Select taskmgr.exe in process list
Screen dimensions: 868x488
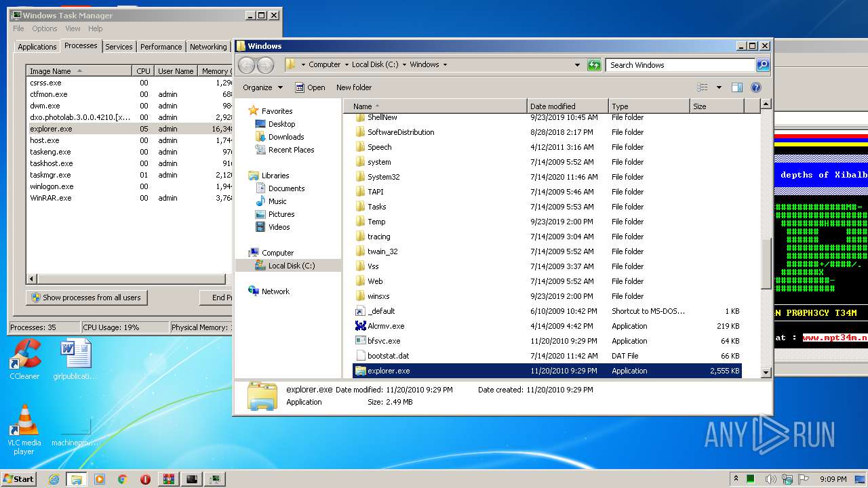click(130, 175)
